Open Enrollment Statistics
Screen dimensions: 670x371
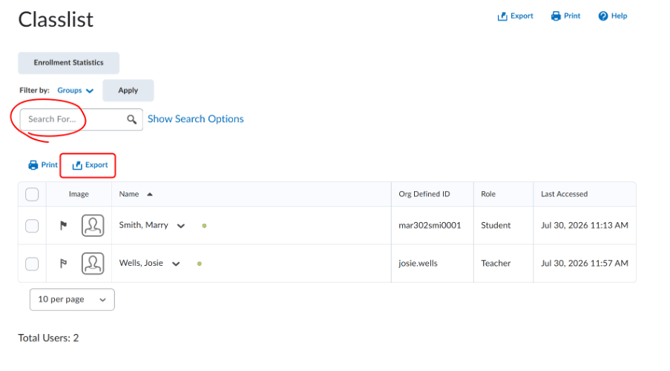[x=68, y=63]
